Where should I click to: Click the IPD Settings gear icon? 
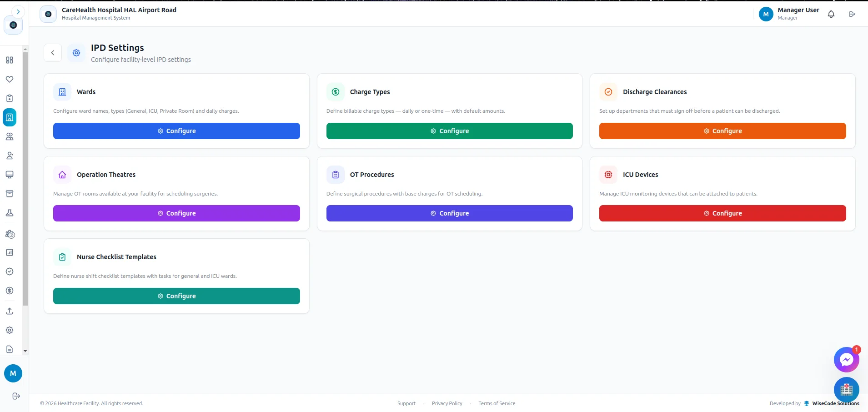tap(76, 53)
